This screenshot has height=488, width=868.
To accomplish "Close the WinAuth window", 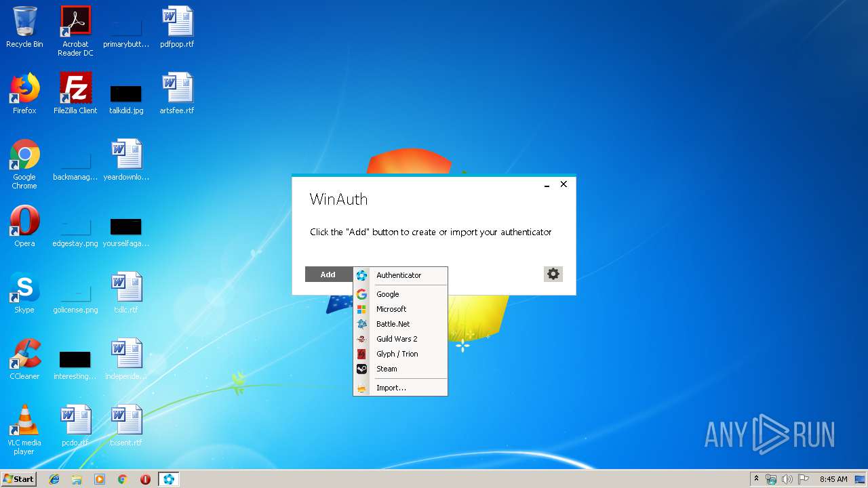I will pyautogui.click(x=564, y=184).
